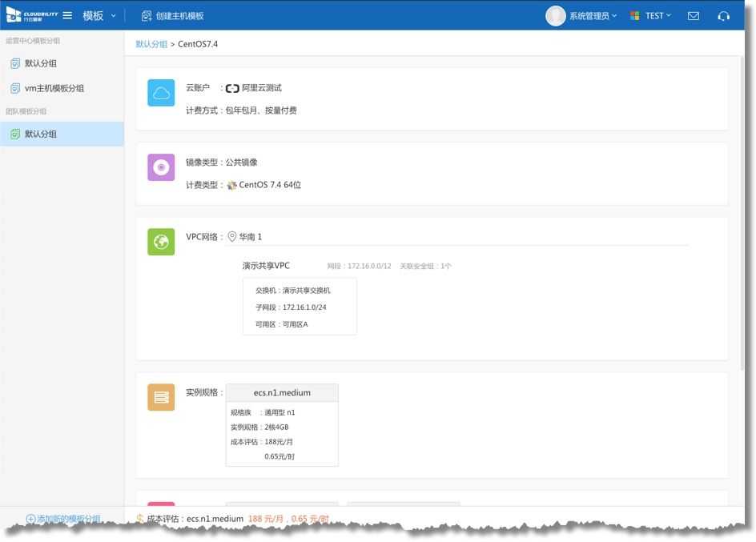This screenshot has width=756, height=542.
Task: Click the blue cloud account icon
Action: (161, 93)
